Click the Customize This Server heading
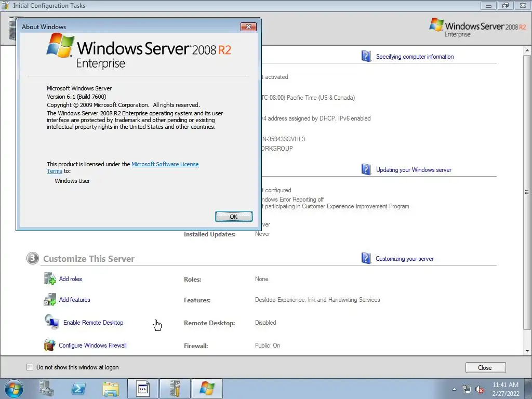 (89, 259)
